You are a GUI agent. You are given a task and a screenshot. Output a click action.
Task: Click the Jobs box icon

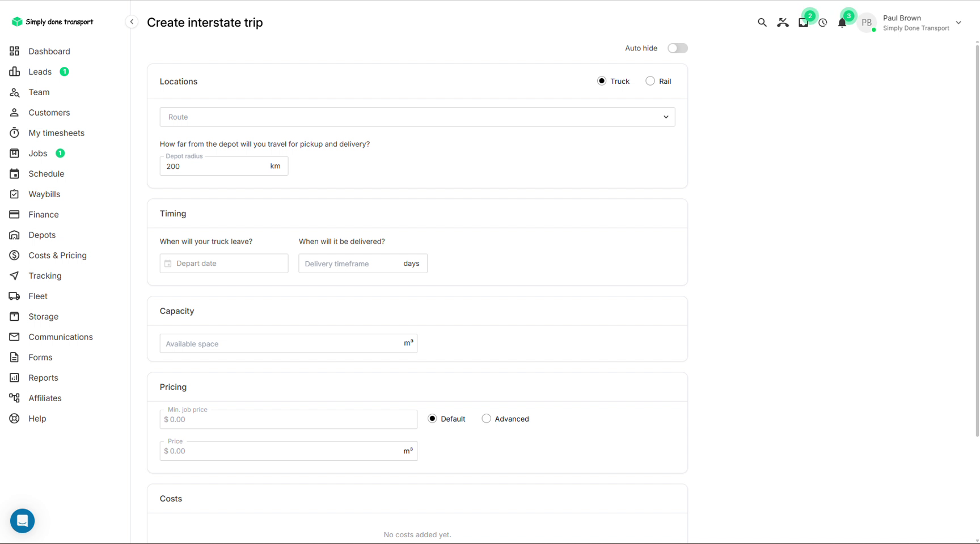pyautogui.click(x=14, y=153)
